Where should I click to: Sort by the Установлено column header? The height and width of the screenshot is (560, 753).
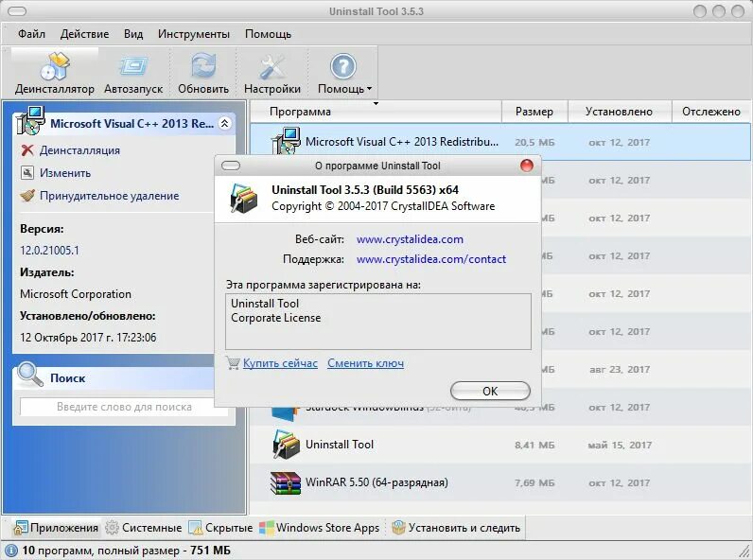(x=619, y=112)
